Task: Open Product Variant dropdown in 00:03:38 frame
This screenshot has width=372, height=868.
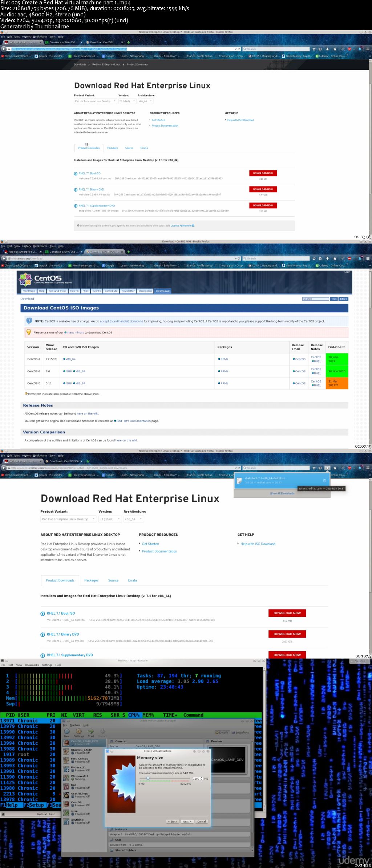Action: pos(96,101)
